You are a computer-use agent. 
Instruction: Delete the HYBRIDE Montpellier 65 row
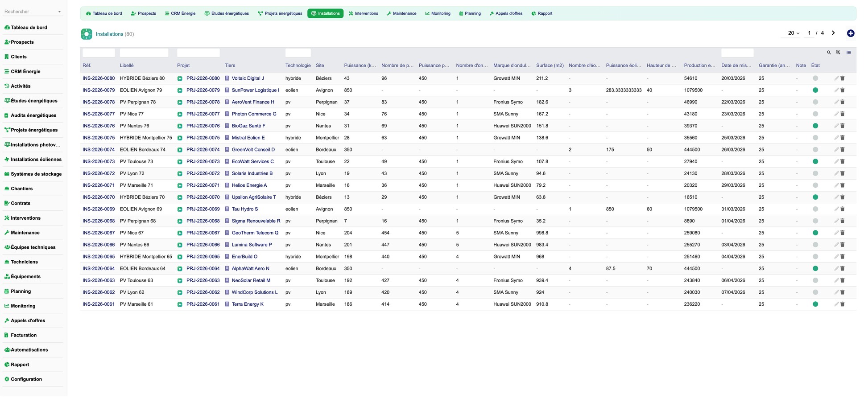click(x=842, y=257)
